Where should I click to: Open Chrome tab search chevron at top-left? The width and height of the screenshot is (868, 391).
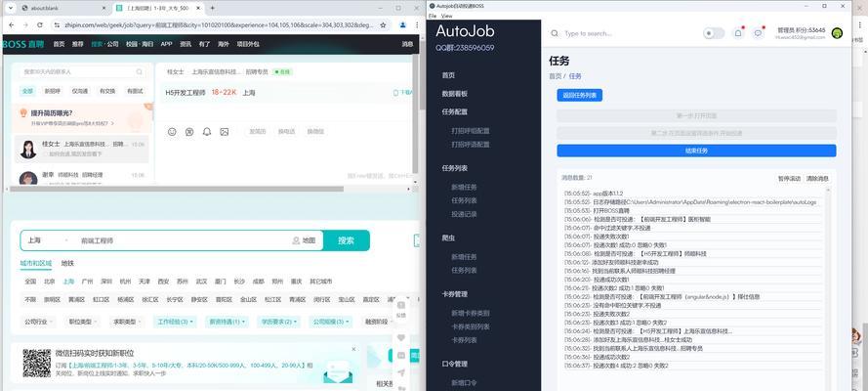9,8
